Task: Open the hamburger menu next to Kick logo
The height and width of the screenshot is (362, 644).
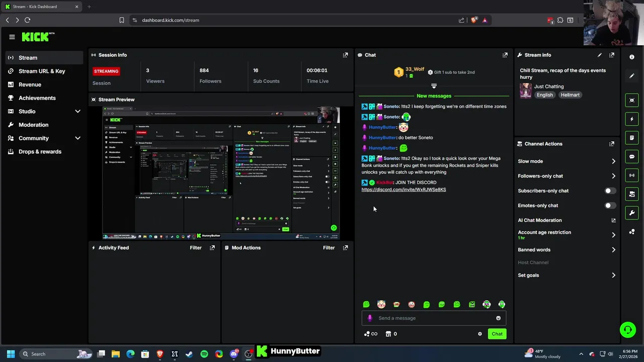Action: click(12, 37)
